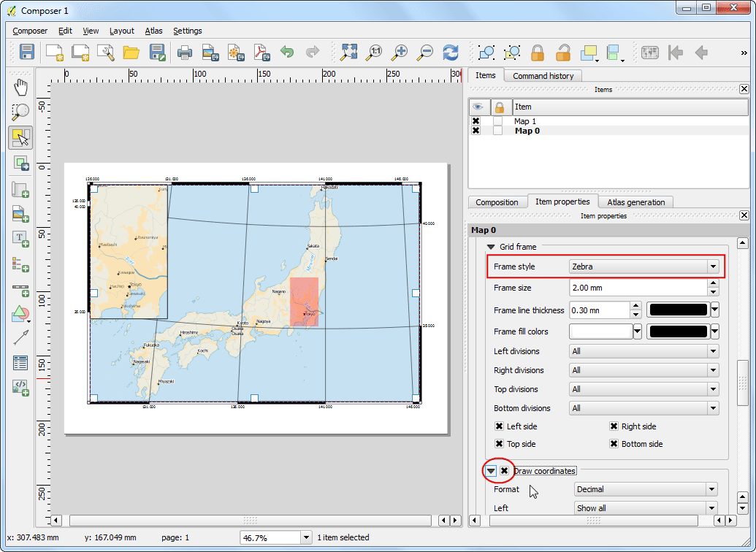
Task: Open the Format dropdown showing Decimal
Action: (x=713, y=489)
